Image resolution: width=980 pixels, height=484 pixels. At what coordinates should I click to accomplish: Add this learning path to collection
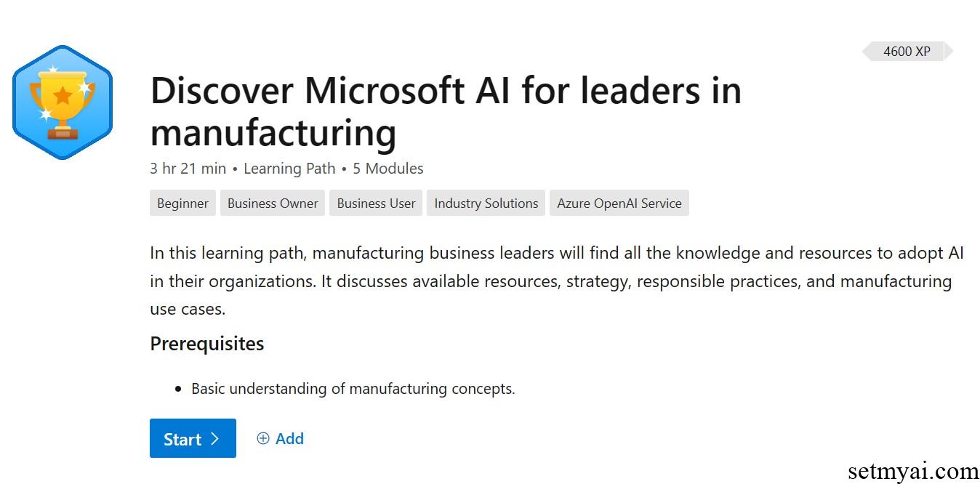[281, 438]
